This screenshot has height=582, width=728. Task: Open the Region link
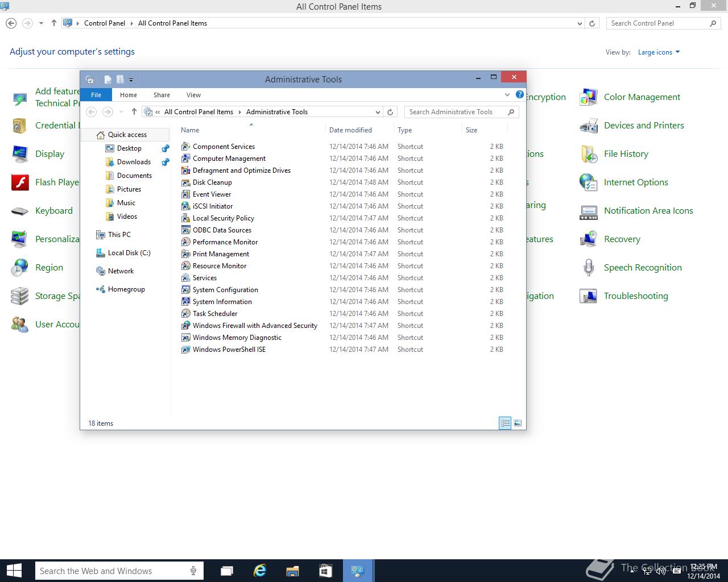[x=49, y=268]
